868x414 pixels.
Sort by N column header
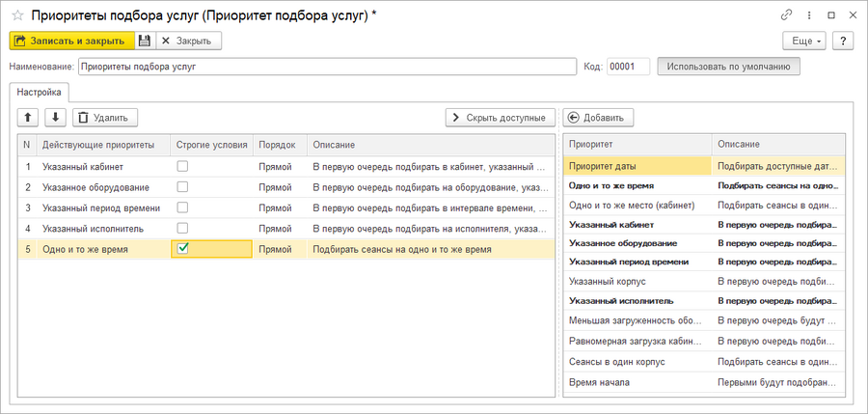point(27,145)
